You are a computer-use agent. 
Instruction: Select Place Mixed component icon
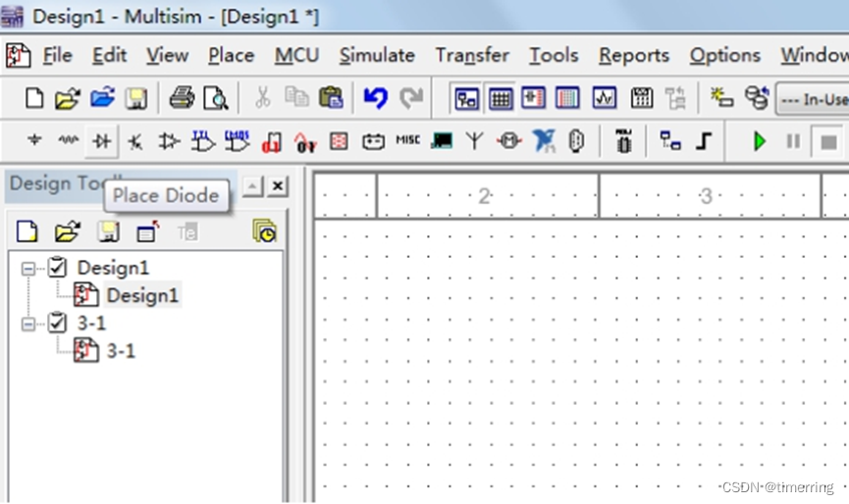[305, 142]
